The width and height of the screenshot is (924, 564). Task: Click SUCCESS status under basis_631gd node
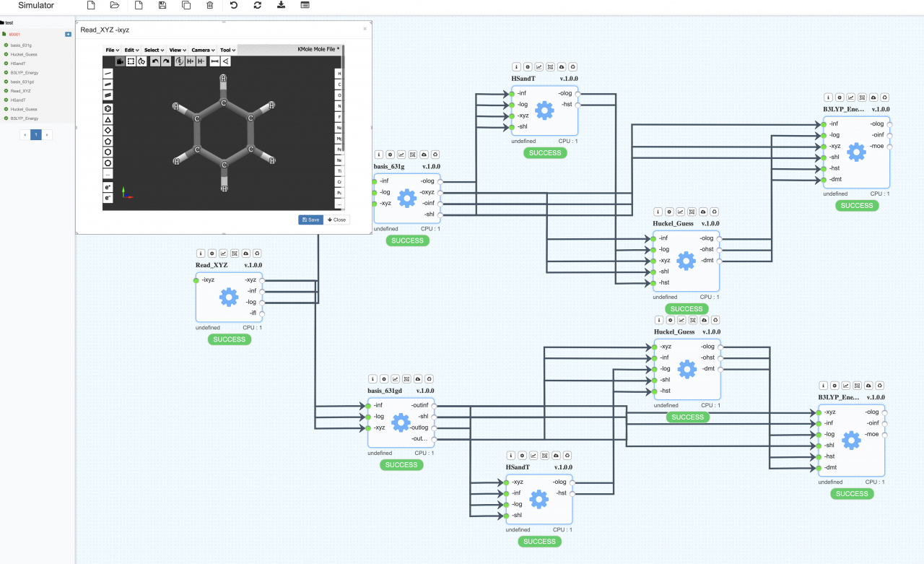click(x=401, y=464)
